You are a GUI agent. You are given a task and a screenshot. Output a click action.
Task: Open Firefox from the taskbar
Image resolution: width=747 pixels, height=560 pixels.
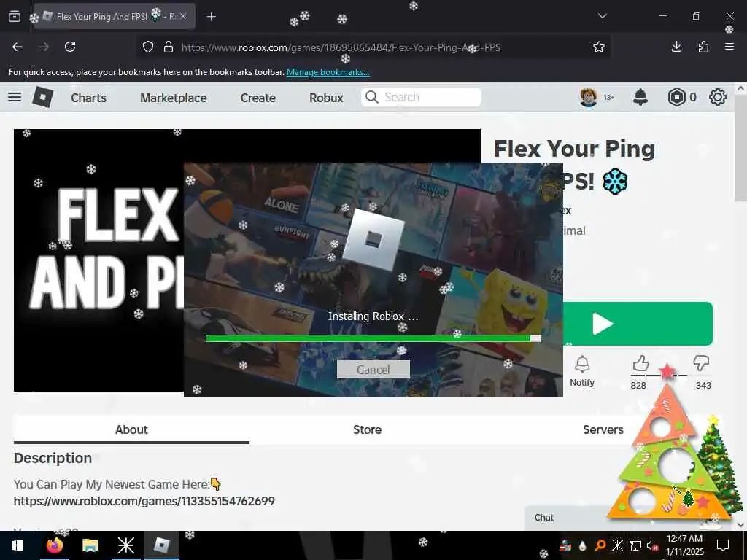tap(55, 545)
